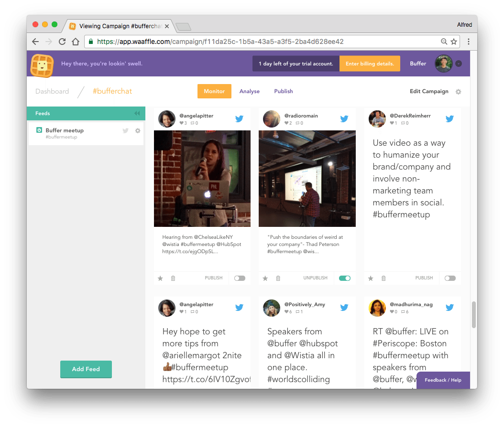Click Twitter bird on @Positively_Amy card
Image resolution: width=504 pixels, height=427 pixels.
(x=344, y=308)
